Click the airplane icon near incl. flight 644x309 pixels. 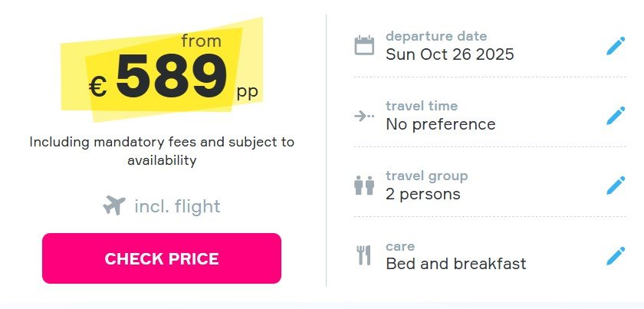[x=114, y=205]
